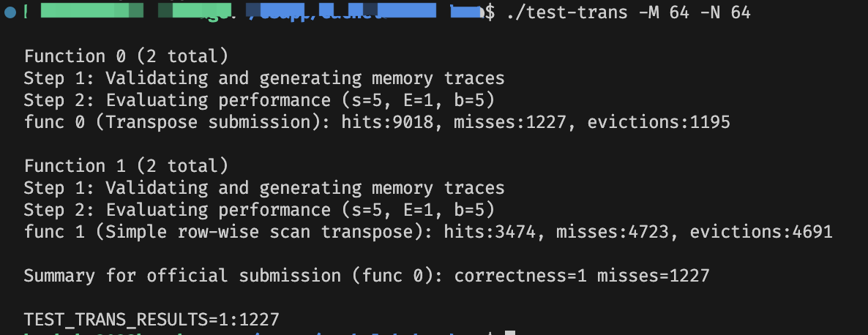Select the Step 2 line under Function 0

pos(259,100)
